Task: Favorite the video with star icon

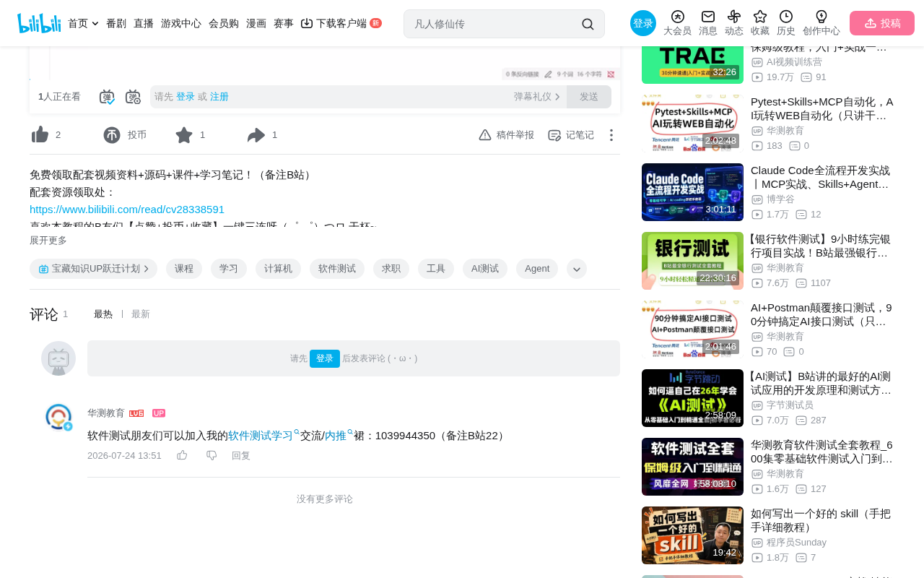Action: click(x=184, y=135)
